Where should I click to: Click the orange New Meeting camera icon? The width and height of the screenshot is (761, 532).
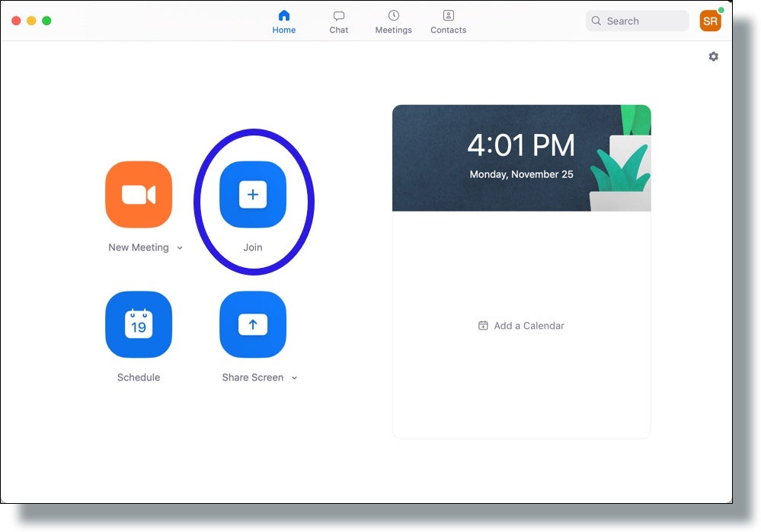[x=139, y=195]
